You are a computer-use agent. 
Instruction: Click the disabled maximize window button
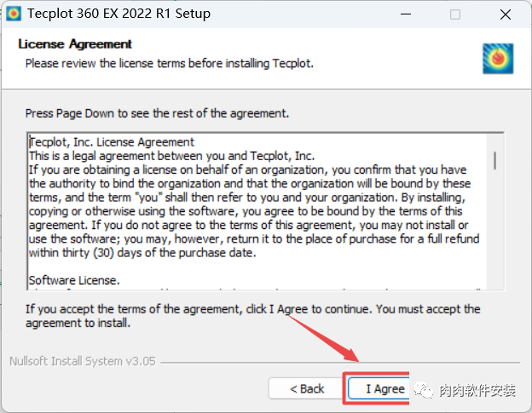tap(455, 14)
